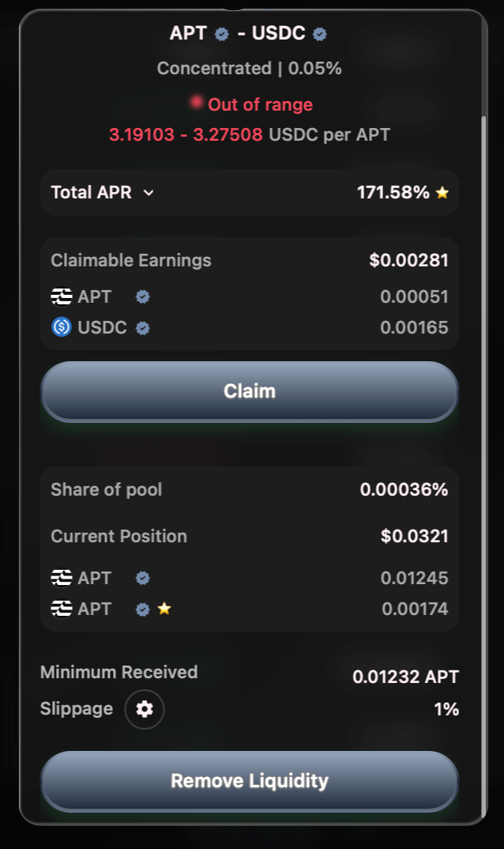This screenshot has width=504, height=849.
Task: Expand the Total APR label breakdown
Action: tap(91, 192)
